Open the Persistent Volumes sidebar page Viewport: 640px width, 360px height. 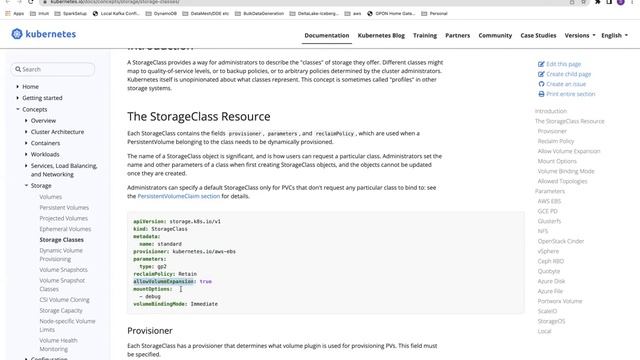point(64,207)
